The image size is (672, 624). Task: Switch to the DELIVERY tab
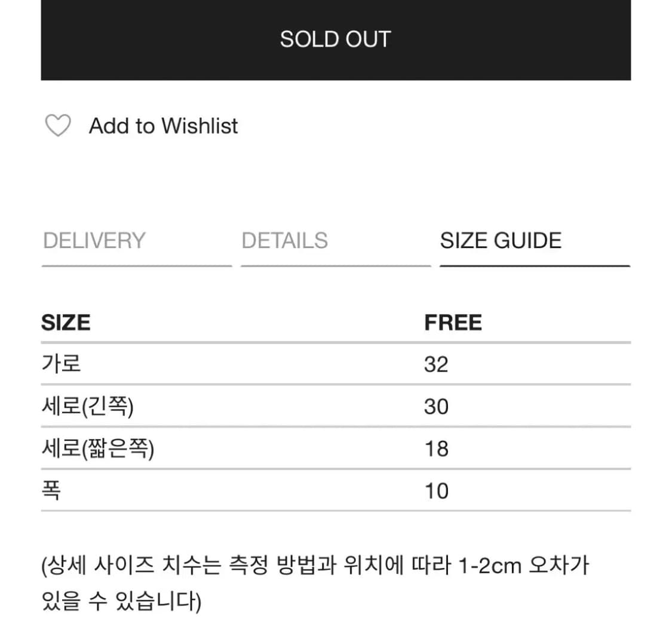pos(93,240)
